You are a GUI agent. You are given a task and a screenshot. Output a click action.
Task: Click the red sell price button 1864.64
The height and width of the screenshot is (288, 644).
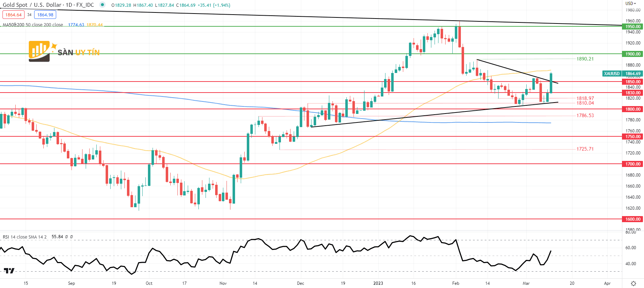tap(14, 15)
